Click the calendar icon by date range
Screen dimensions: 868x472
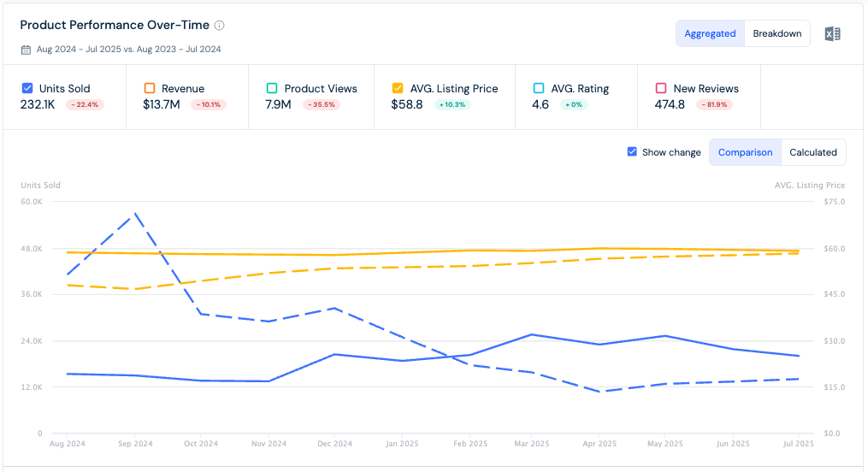click(x=26, y=50)
